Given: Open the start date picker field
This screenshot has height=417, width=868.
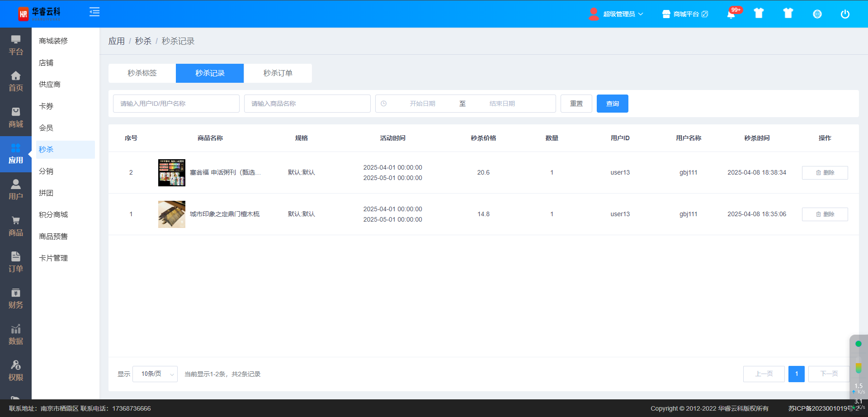Looking at the screenshot, I should point(422,104).
